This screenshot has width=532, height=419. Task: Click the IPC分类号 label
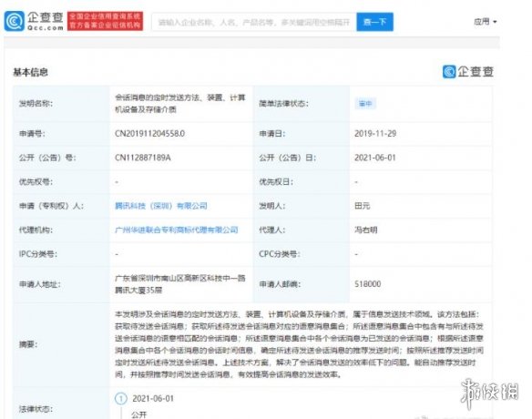pos(38,254)
